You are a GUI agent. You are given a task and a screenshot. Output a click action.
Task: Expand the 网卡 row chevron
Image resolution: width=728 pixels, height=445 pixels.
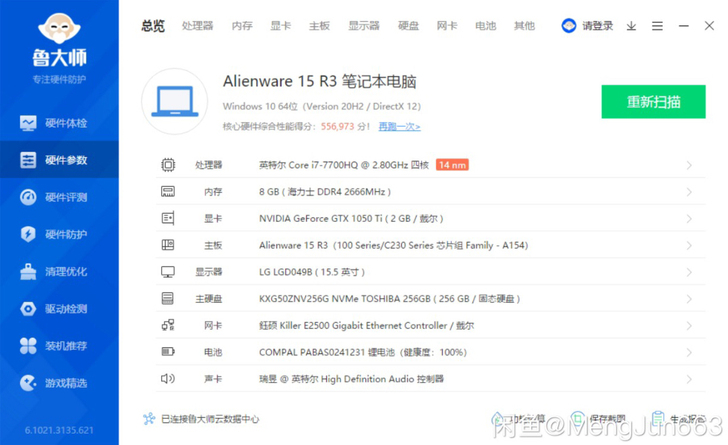click(689, 326)
